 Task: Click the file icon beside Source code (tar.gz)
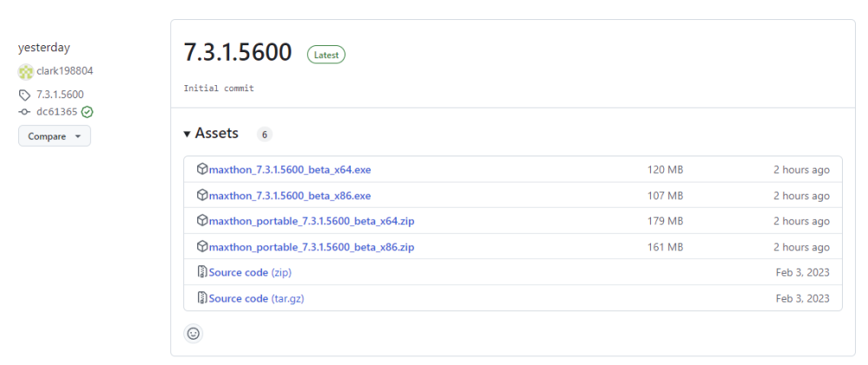(x=202, y=298)
